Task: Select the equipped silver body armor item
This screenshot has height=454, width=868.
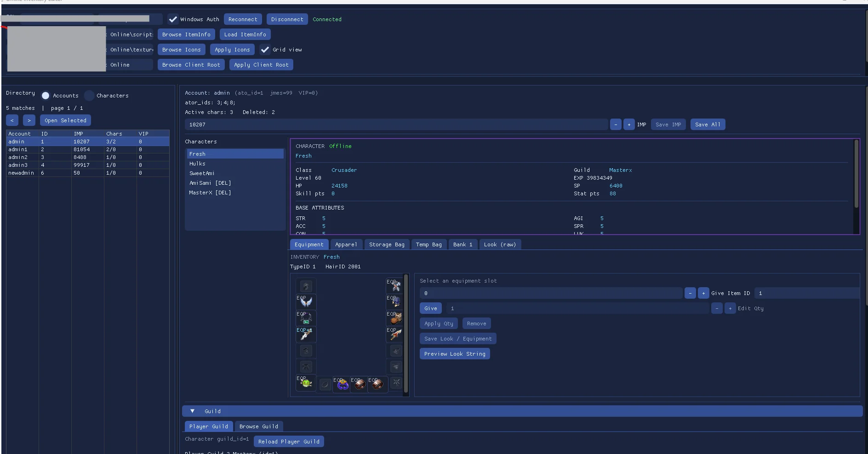Action: pyautogui.click(x=395, y=286)
